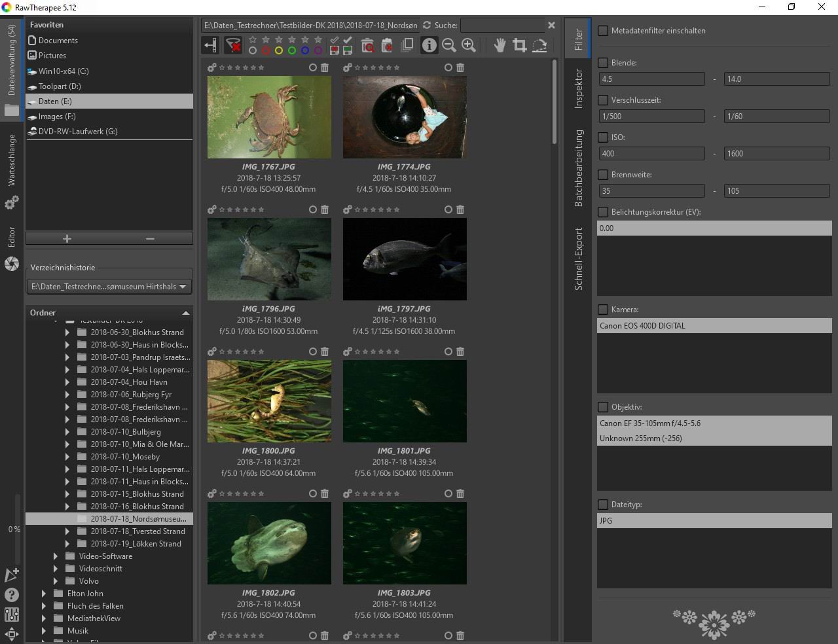Move IMG_1767.JPG to trash via its bin icon
The width and height of the screenshot is (838, 644).
tap(325, 67)
